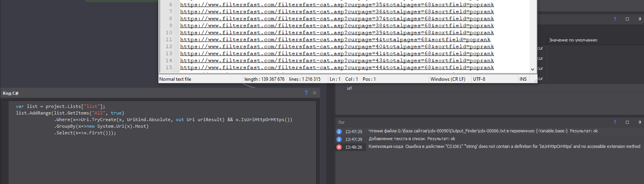Open help for the Код C# panel
644x184 pixels.
pos(306,93)
